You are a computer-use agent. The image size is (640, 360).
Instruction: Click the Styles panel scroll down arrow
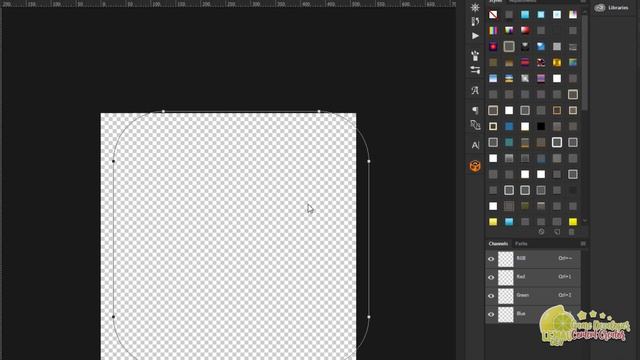585,221
